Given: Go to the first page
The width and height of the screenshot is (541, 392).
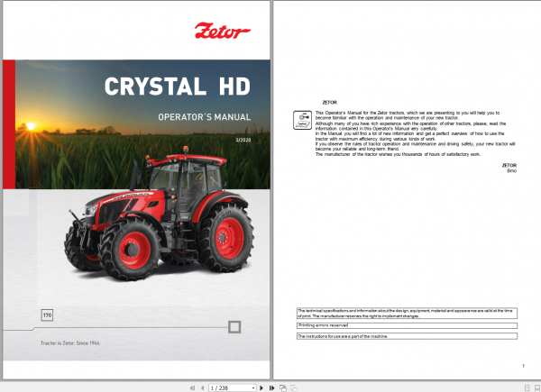Looking at the screenshot, I should [x=193, y=387].
